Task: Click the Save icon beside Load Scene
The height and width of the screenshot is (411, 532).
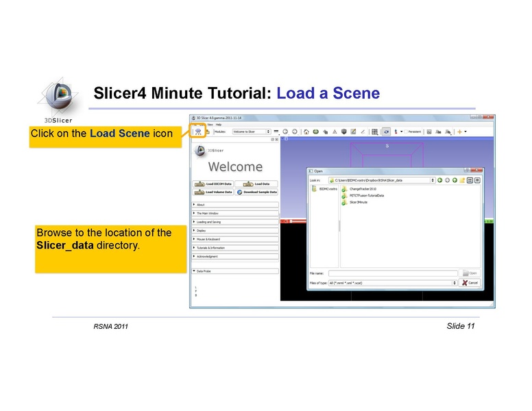Action: (x=207, y=132)
